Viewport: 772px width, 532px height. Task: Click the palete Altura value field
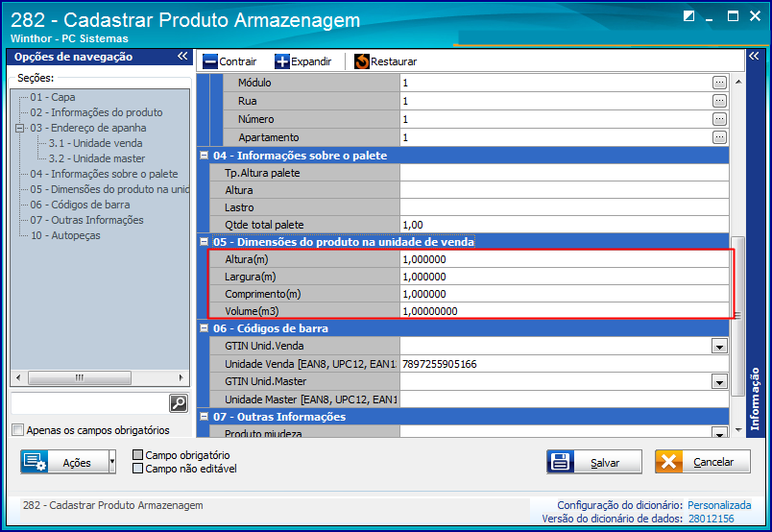[565, 190]
